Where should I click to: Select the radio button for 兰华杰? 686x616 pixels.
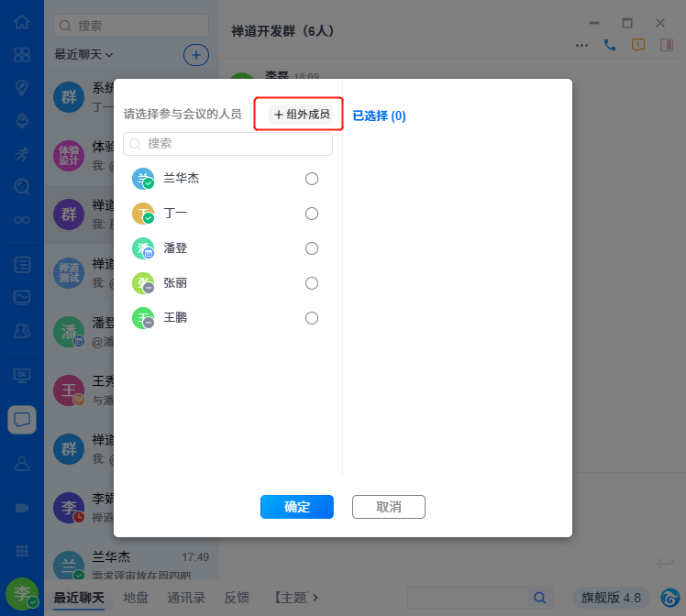(x=312, y=179)
